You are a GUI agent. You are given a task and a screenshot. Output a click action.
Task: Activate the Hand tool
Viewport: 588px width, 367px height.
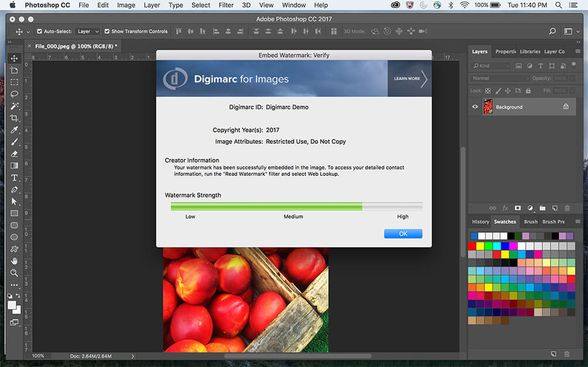(x=14, y=261)
